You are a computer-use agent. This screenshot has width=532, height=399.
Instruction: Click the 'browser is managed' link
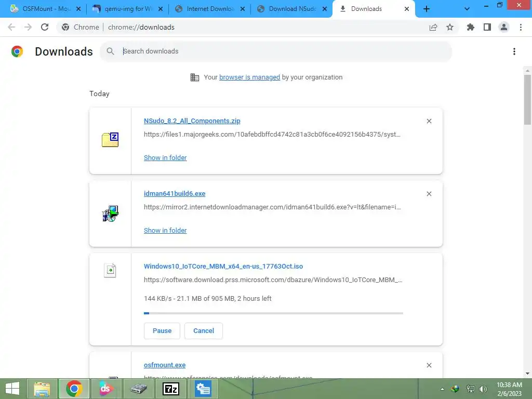click(250, 77)
